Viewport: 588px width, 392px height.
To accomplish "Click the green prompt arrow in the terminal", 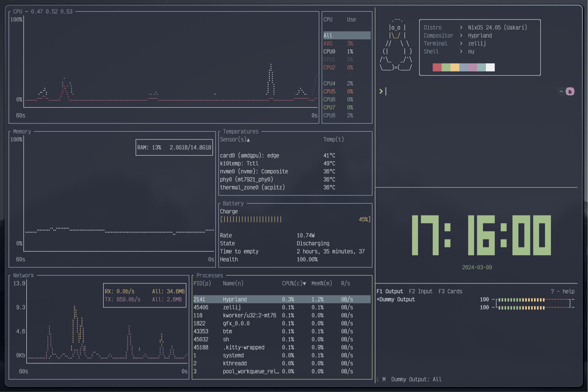I will [381, 91].
